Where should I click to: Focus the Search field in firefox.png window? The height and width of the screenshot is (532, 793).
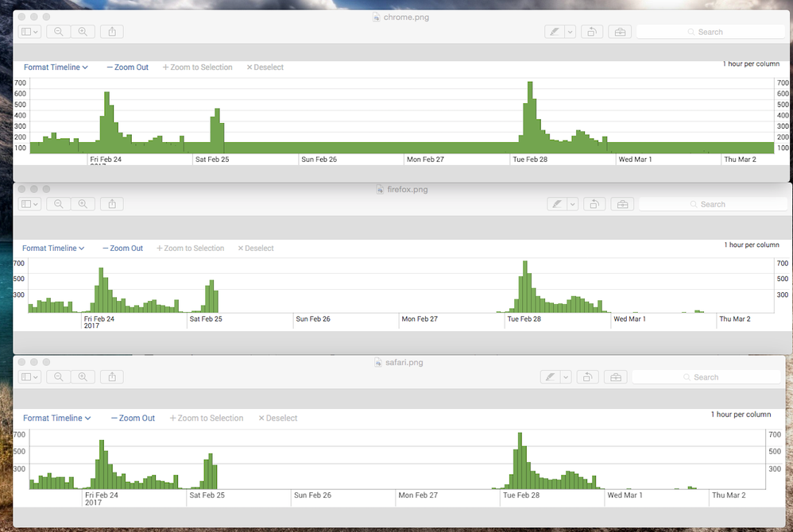713,204
